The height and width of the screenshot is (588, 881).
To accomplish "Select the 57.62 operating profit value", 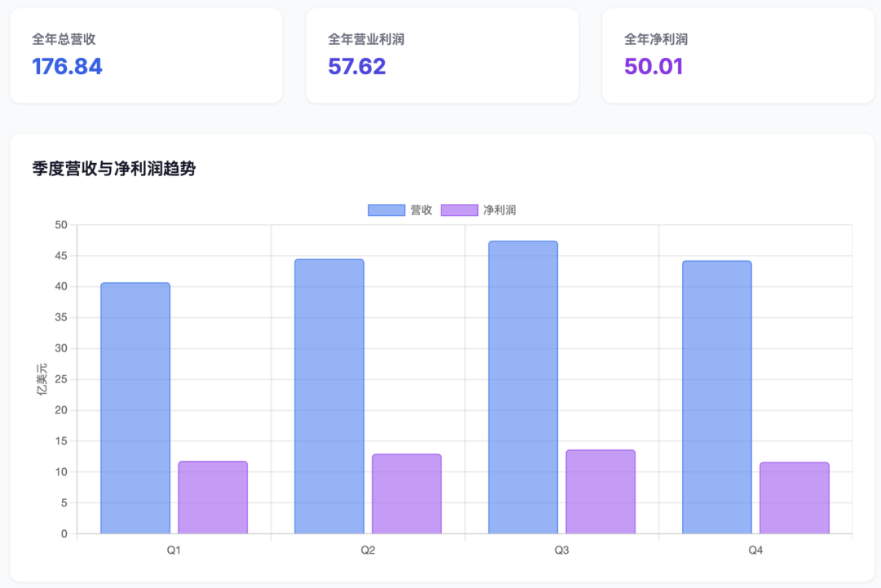I will pos(356,67).
